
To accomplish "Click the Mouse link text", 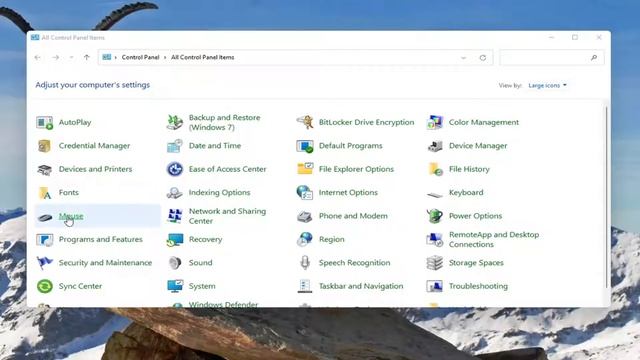I will [71, 216].
